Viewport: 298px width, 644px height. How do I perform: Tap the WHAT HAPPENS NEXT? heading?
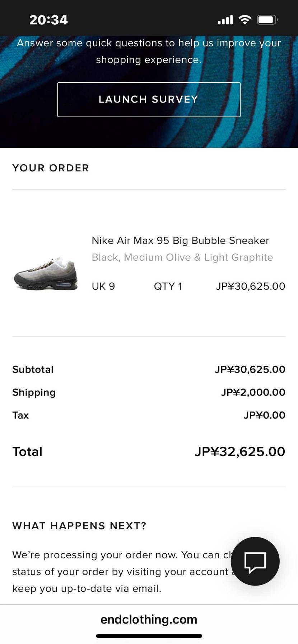click(x=79, y=526)
